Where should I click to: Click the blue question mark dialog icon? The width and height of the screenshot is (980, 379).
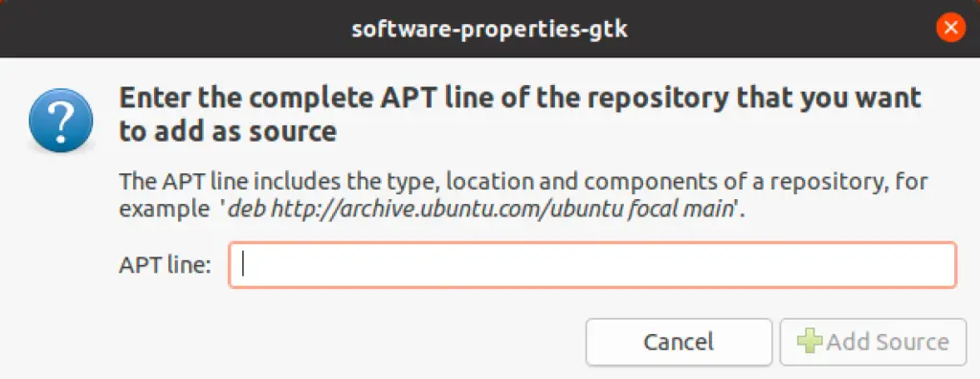pyautogui.click(x=60, y=121)
